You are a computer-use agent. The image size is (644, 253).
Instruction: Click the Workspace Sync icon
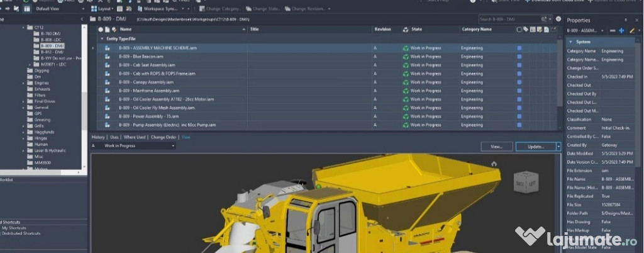[140, 9]
